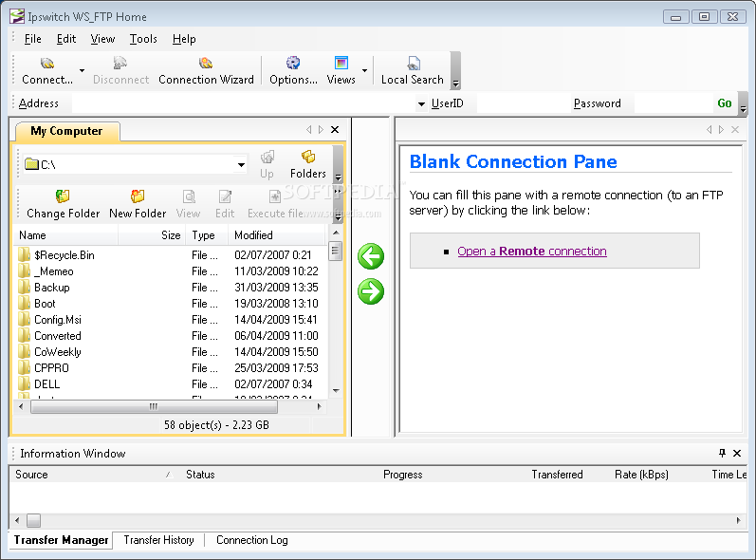Select the Converted folder row

point(171,336)
